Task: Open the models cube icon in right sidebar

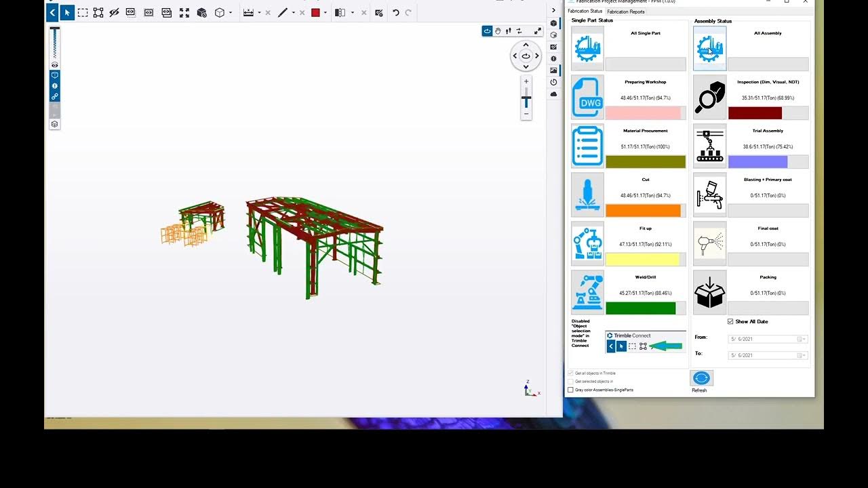Action: click(x=553, y=23)
